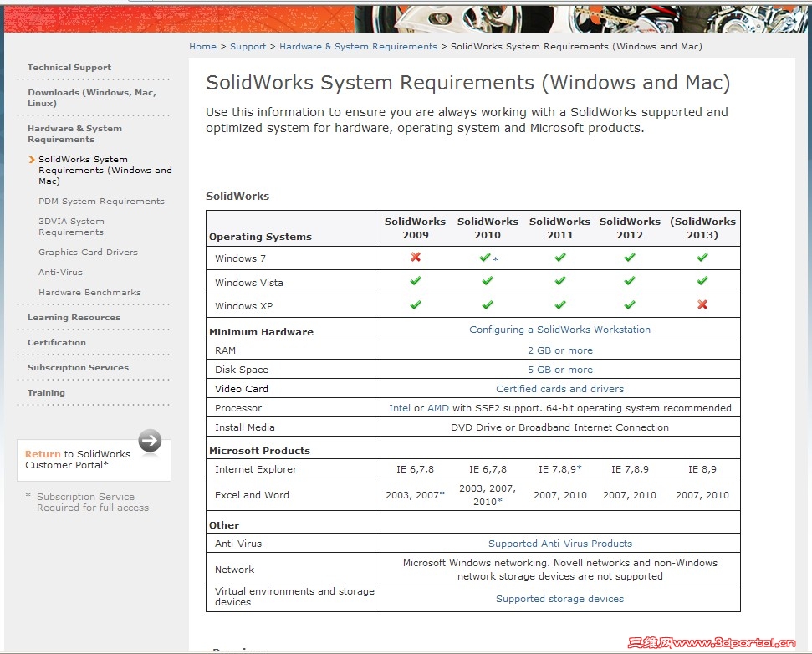
Task: Click the AMD processor link
Action: [x=438, y=408]
